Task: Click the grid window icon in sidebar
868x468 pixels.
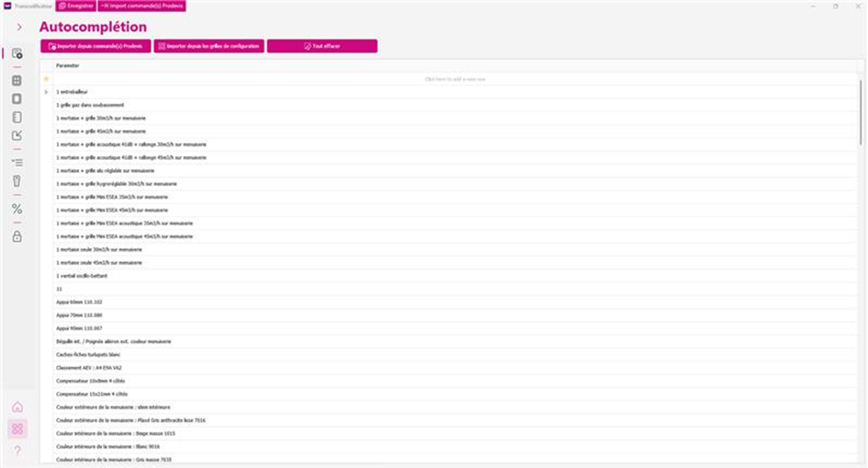Action: [17, 81]
